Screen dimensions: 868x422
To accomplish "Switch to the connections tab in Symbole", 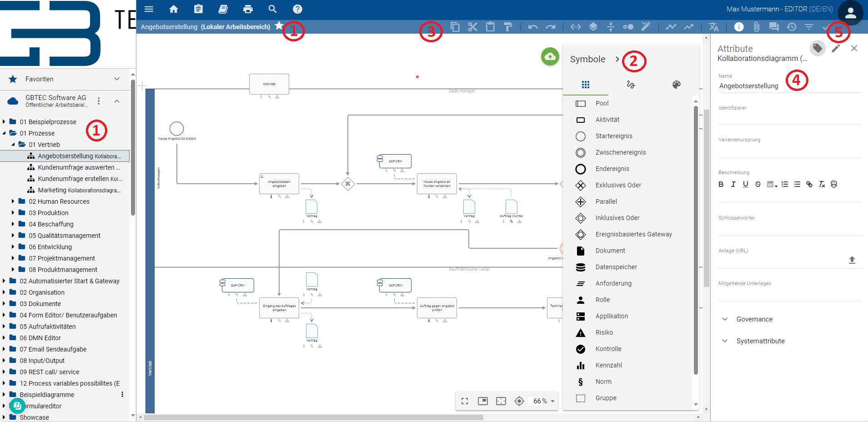I will [x=631, y=85].
